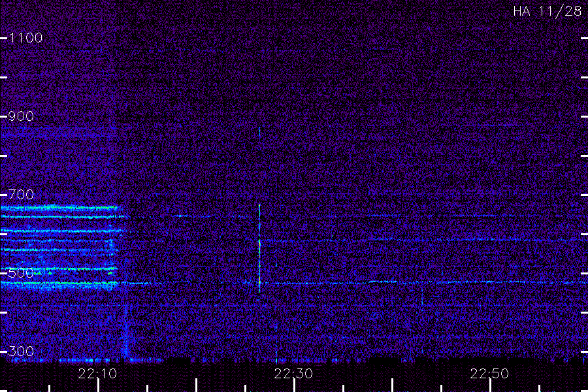The width and height of the screenshot is (588, 392).
Task: Click the 1100 frequency axis label
Action: point(25,38)
